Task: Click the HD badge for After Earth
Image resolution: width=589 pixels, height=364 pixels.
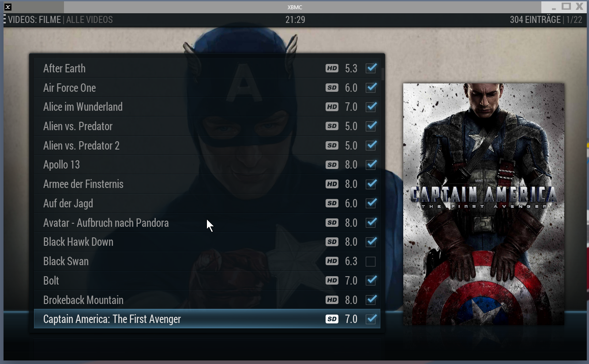Action: pos(332,68)
